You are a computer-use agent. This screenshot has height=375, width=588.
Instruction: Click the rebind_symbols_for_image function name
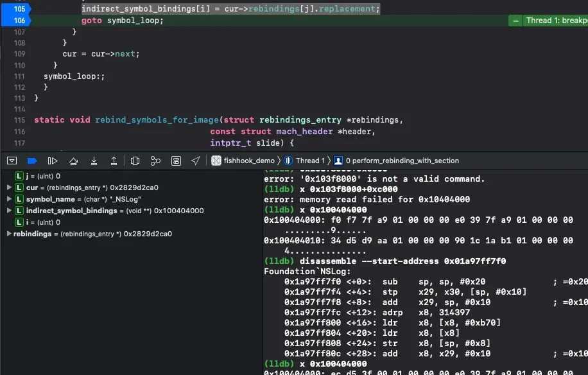[x=157, y=120]
